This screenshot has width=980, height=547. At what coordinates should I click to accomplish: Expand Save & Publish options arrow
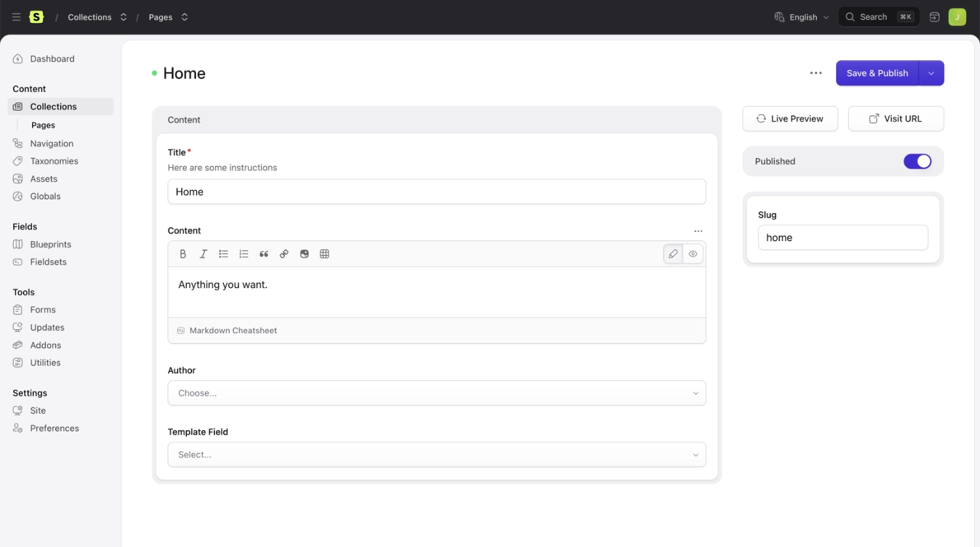931,73
